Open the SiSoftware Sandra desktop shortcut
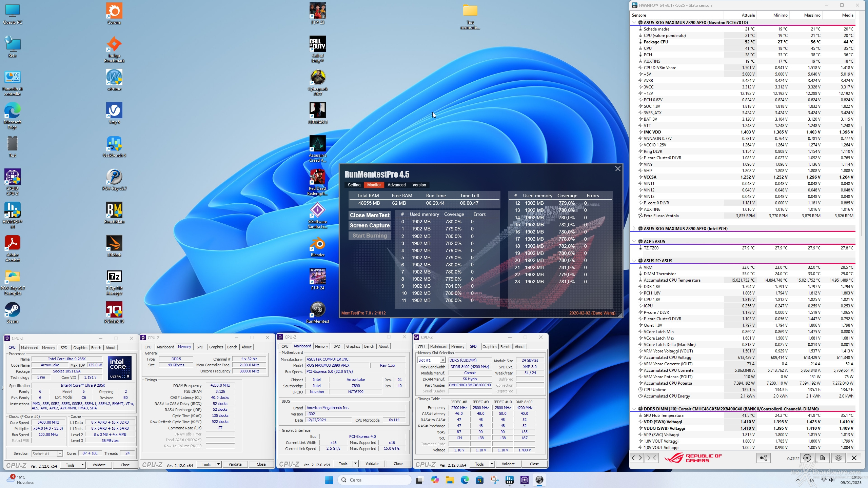868x488 pixels. tap(318, 216)
